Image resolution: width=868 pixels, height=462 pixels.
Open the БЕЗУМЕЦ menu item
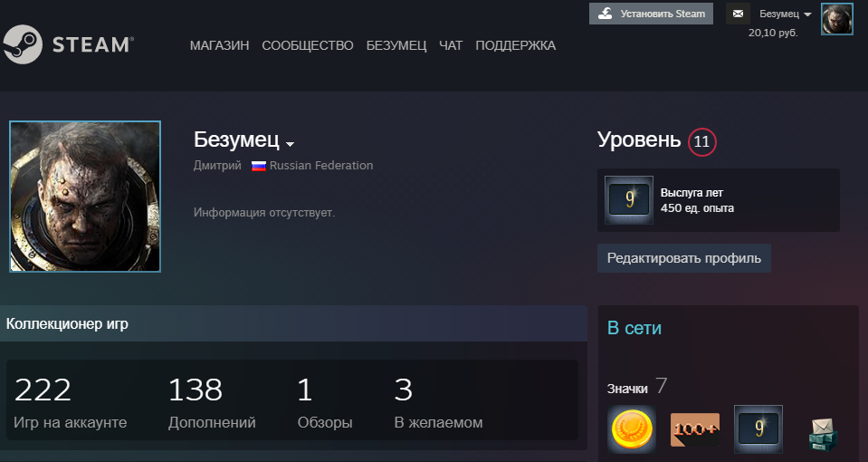[x=396, y=45]
